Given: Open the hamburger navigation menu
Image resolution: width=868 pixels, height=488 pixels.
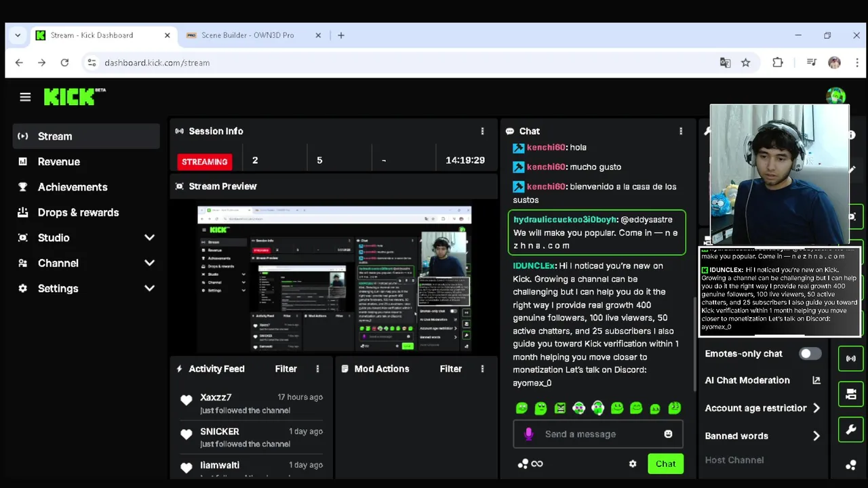Looking at the screenshot, I should tap(25, 97).
